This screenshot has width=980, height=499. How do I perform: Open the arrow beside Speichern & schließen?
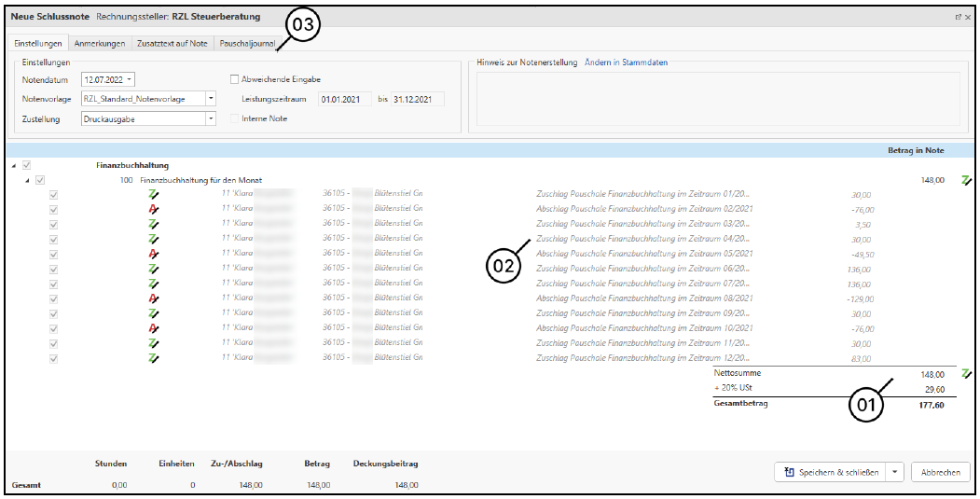tap(896, 472)
